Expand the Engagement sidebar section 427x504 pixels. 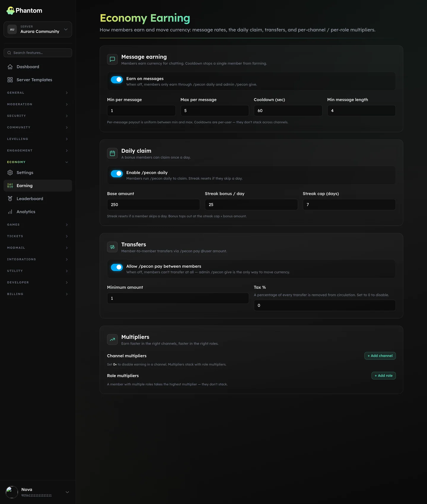(x=38, y=151)
